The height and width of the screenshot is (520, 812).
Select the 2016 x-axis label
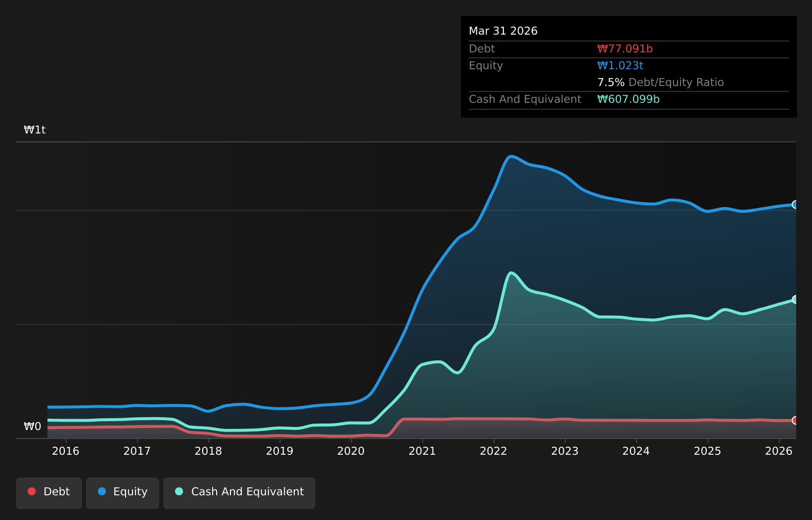(x=66, y=451)
